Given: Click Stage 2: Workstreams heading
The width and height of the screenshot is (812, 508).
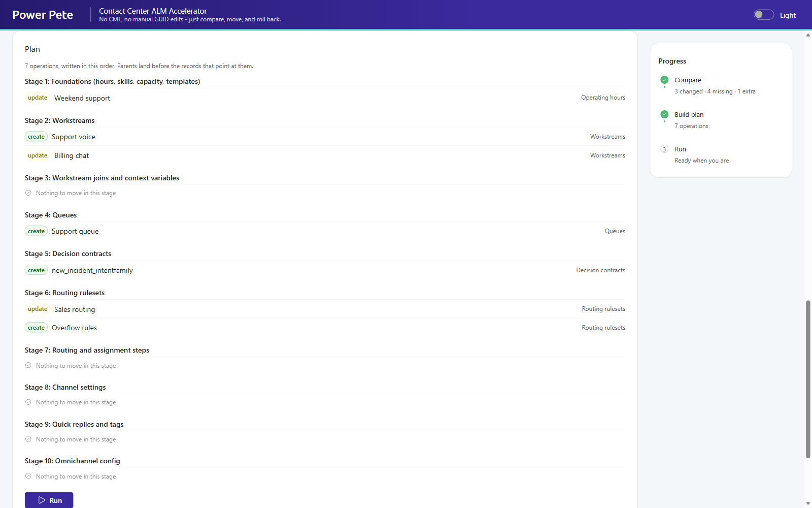Looking at the screenshot, I should point(59,120).
